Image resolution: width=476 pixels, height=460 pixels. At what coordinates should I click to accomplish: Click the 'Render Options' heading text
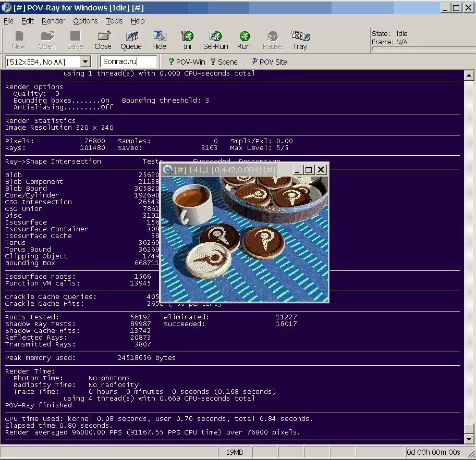34,87
